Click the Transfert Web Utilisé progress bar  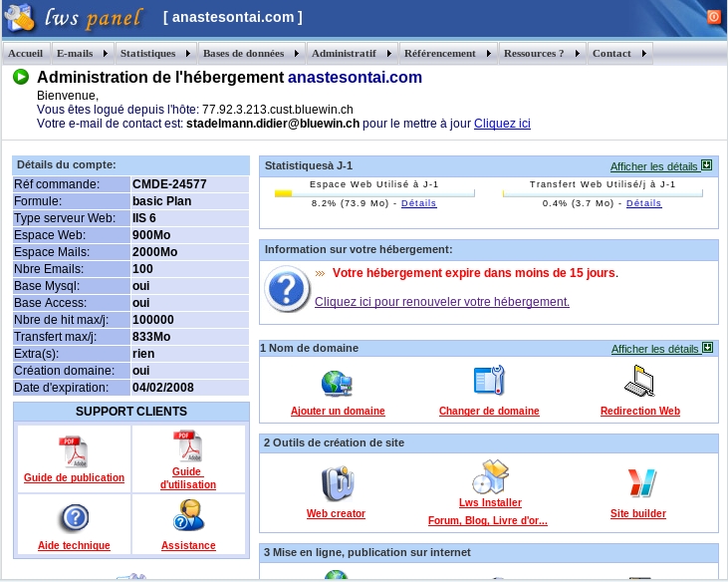click(x=603, y=193)
